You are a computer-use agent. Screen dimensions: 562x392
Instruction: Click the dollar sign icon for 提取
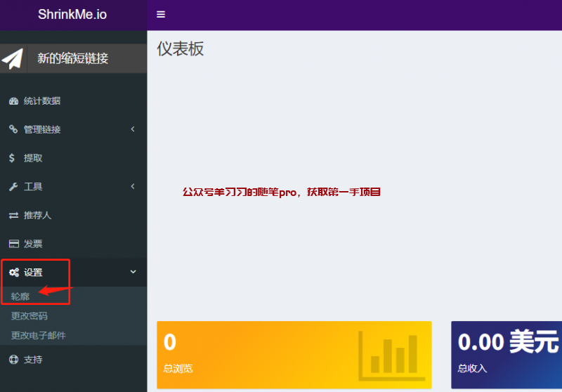[x=13, y=158]
